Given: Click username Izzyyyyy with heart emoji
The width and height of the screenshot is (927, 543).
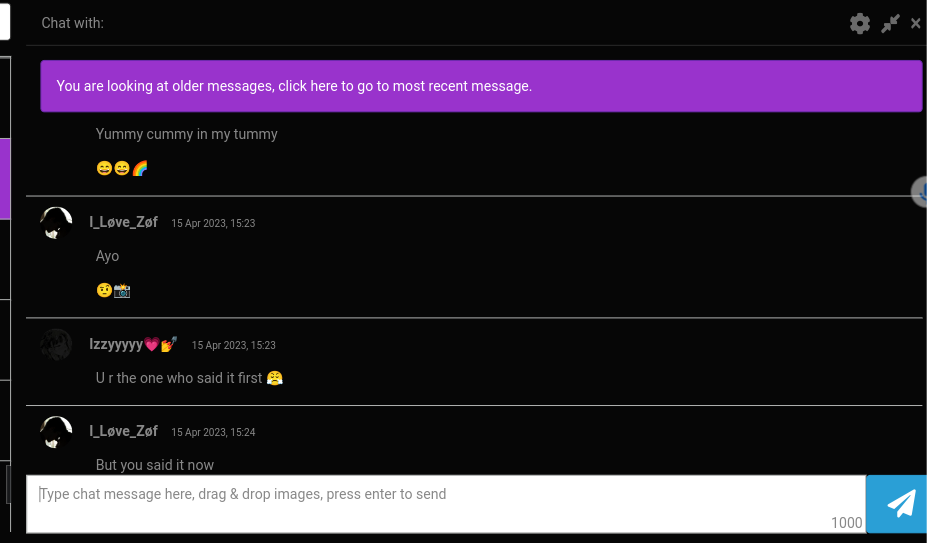Looking at the screenshot, I should coord(133,344).
